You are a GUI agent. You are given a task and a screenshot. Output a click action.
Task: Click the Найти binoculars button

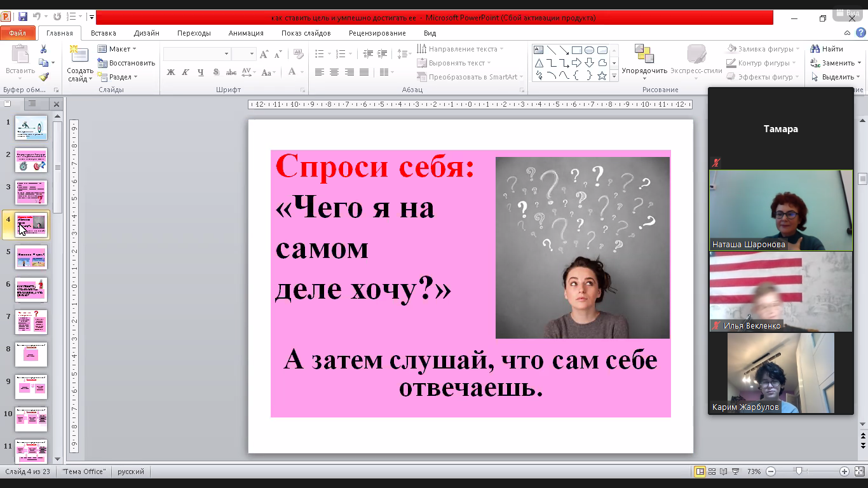click(x=827, y=49)
